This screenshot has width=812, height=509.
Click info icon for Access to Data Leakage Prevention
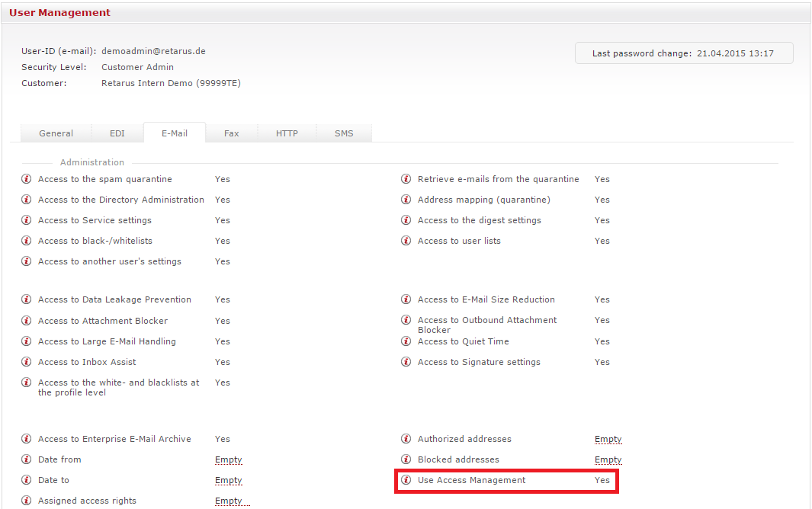(x=27, y=299)
